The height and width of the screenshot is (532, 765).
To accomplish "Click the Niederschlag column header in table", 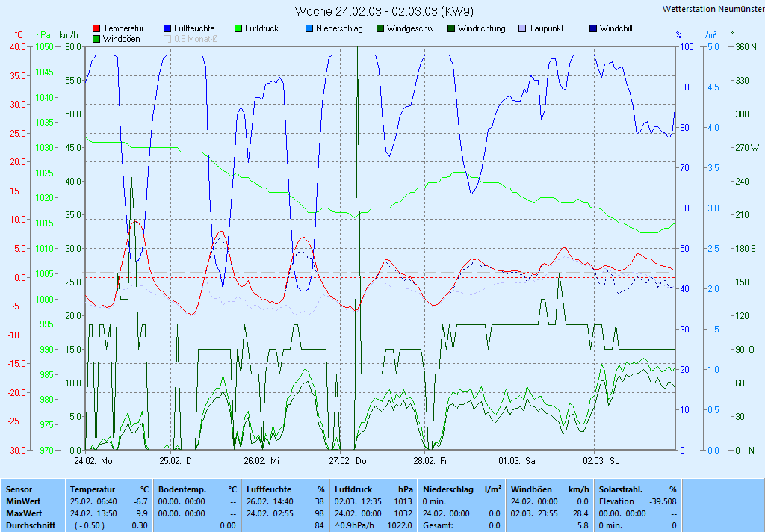I will [x=448, y=489].
